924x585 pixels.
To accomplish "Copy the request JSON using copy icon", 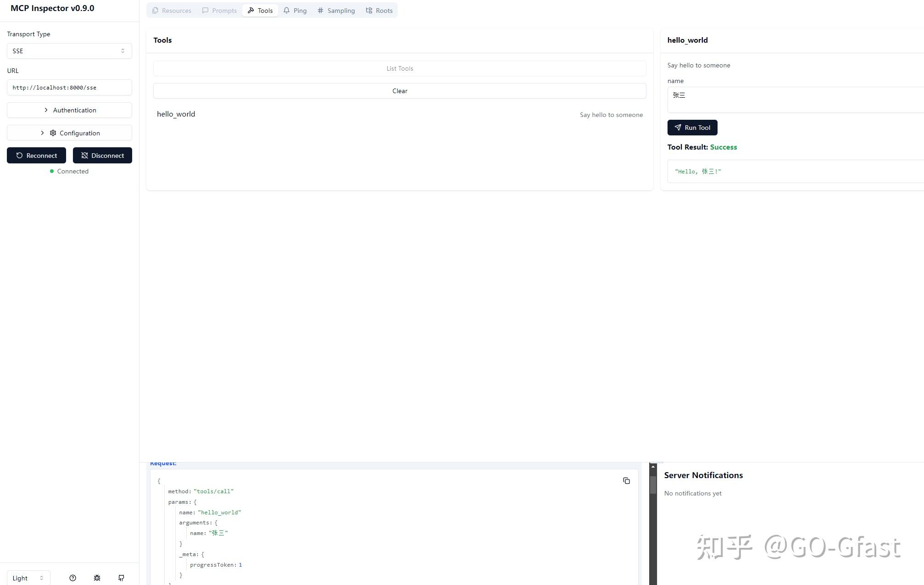I will coord(626,480).
